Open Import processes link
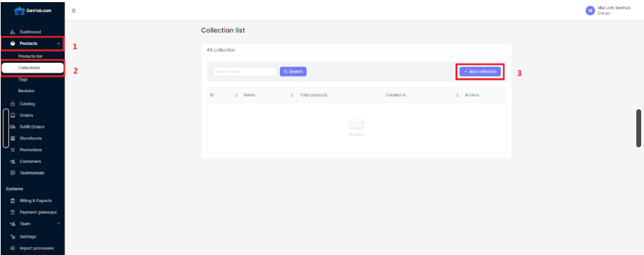Viewport: 644px width, 255px height. pyautogui.click(x=37, y=248)
